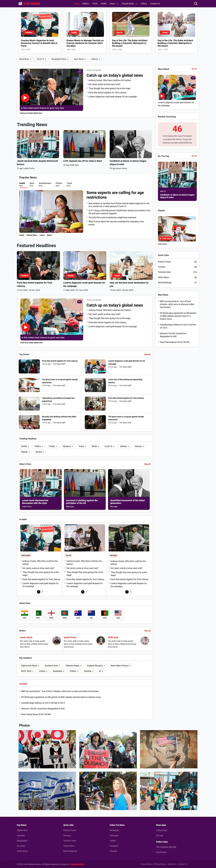Click See all in Editor's Picks
Screen dimensions: 216x868
click(147, 464)
